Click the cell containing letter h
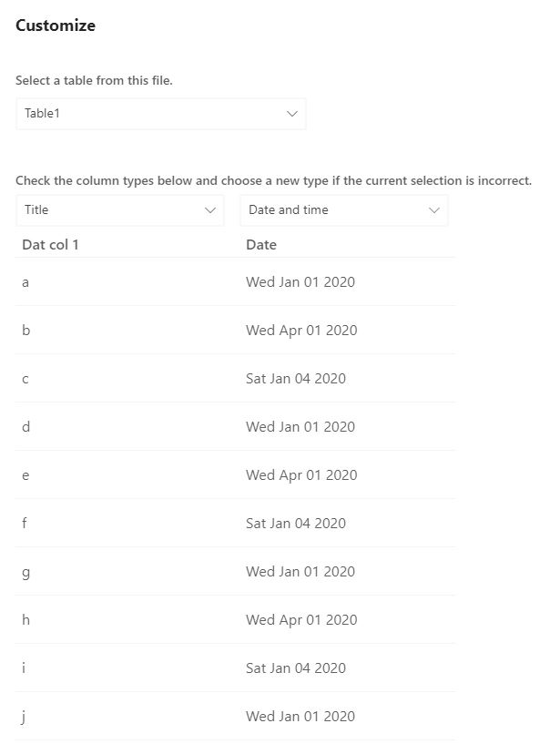 pyautogui.click(x=25, y=620)
